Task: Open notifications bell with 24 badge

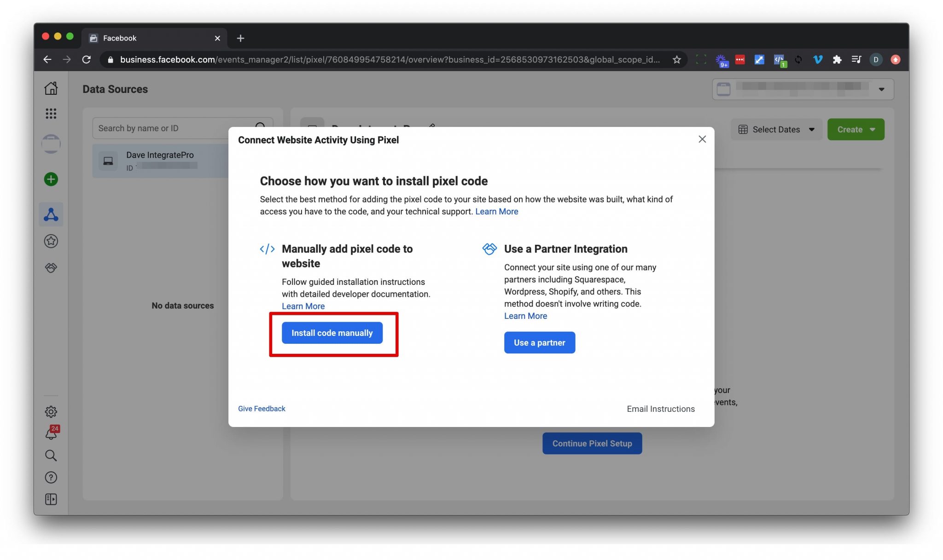Action: tap(51, 433)
